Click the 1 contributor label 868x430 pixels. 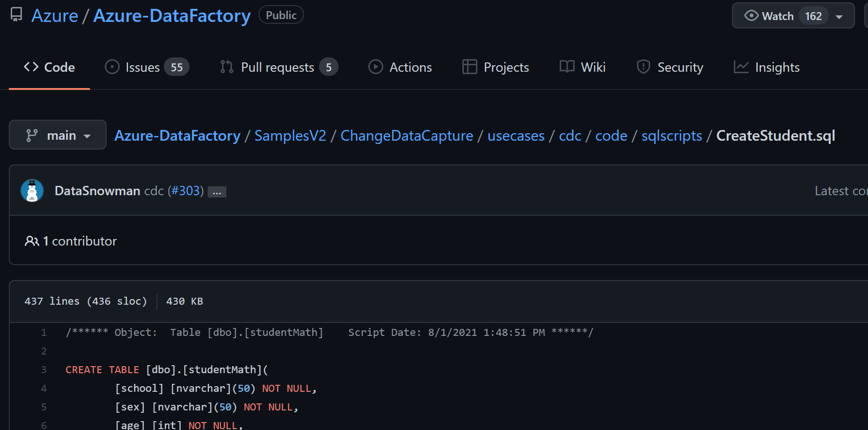click(x=80, y=241)
